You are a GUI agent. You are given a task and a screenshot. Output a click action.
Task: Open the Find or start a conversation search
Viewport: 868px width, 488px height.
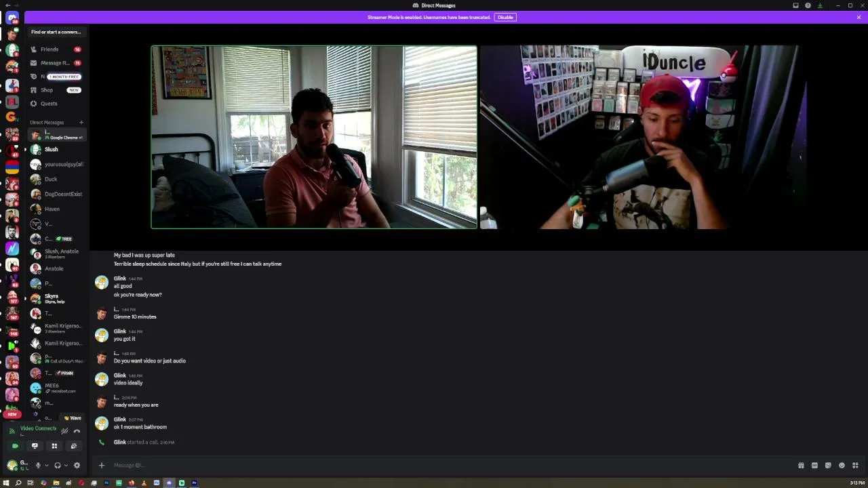pyautogui.click(x=56, y=32)
